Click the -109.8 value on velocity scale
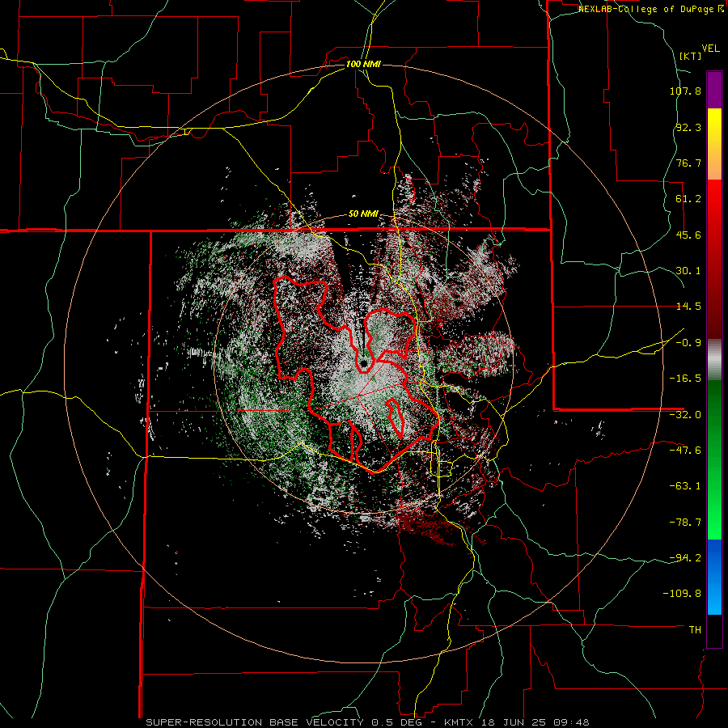Viewport: 728px width, 728px height. coord(682,594)
